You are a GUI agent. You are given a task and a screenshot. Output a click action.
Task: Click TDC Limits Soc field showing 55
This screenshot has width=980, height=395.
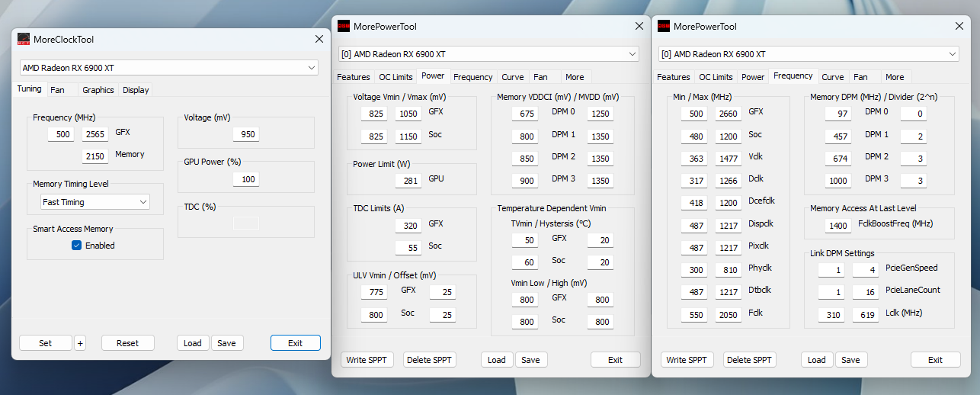click(x=408, y=248)
